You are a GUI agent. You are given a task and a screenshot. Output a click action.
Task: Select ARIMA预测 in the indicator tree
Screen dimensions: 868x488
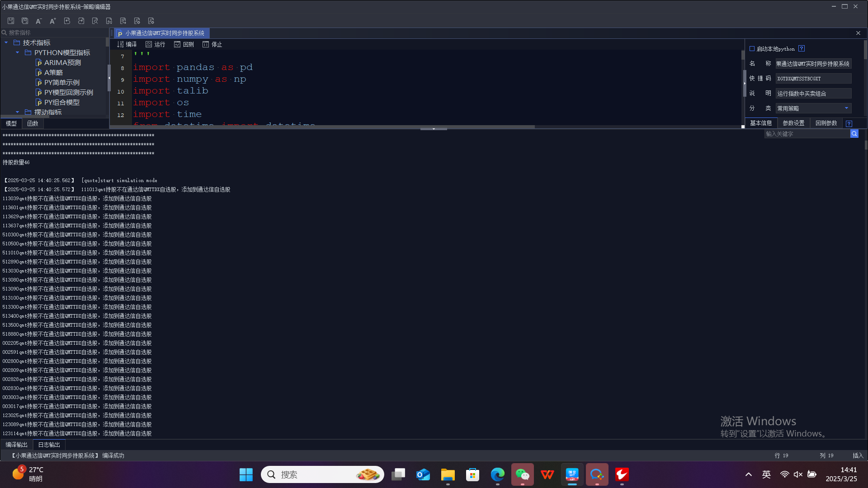[62, 62]
